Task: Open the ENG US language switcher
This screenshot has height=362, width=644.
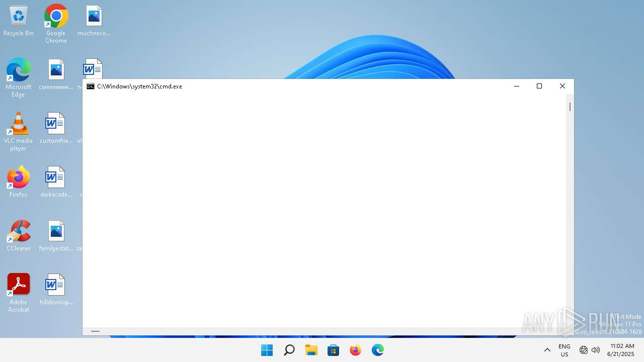Action: pos(565,350)
